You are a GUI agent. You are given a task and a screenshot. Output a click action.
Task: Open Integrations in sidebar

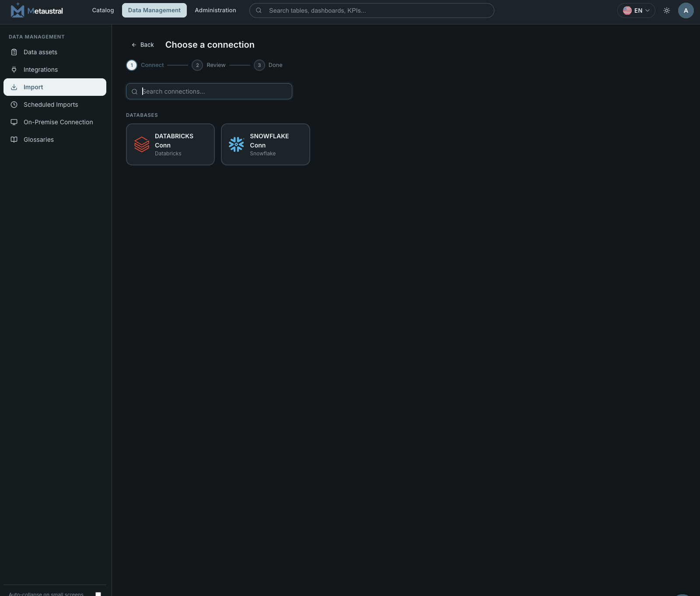click(55, 70)
